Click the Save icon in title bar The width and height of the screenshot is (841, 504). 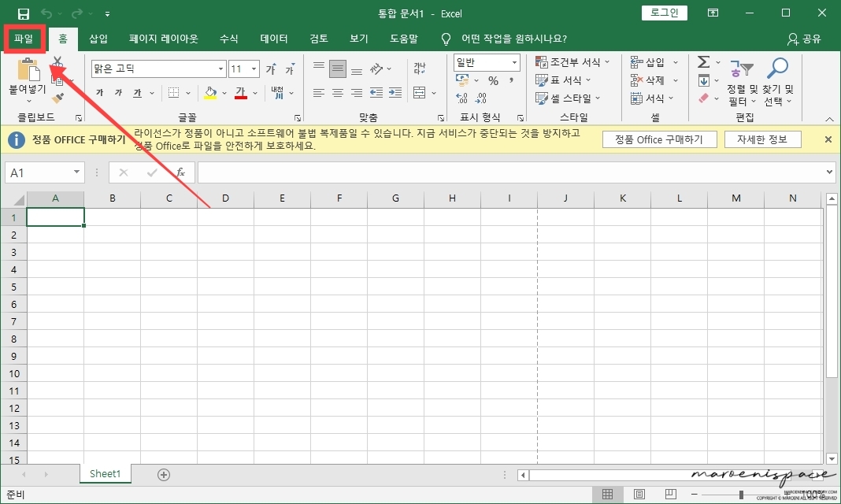click(23, 14)
